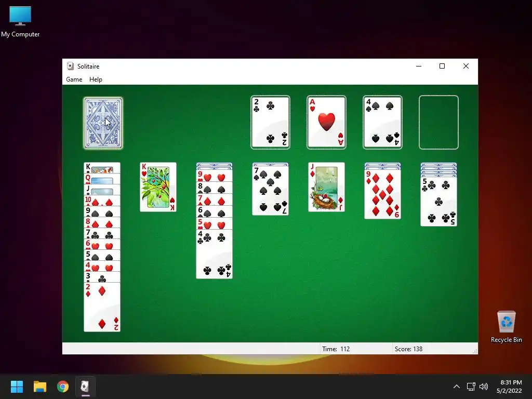The width and height of the screenshot is (532, 399).
Task: Open File Explorer from the taskbar
Action: (x=39, y=387)
